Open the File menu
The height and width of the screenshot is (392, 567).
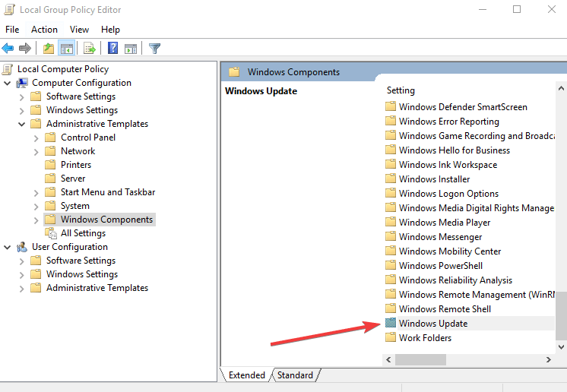(12, 30)
